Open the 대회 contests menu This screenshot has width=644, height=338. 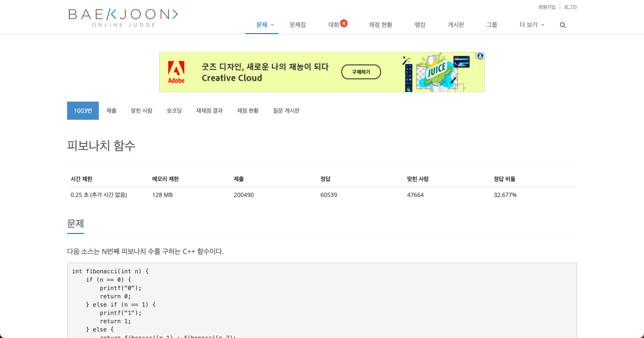point(333,25)
